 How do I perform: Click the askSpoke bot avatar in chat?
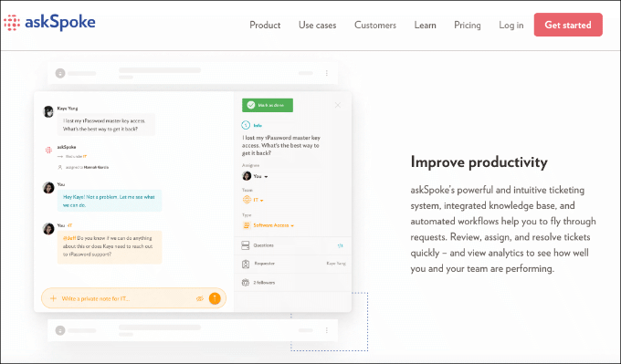(x=48, y=150)
